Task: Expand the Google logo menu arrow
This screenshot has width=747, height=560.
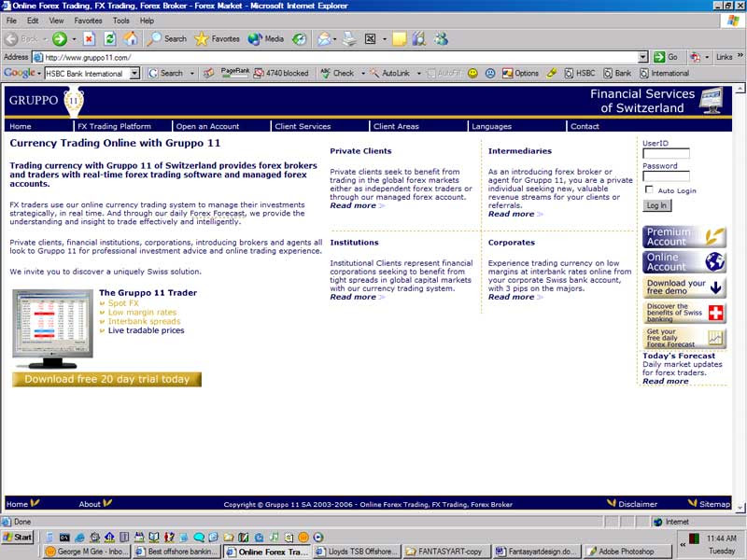Action: (39, 74)
